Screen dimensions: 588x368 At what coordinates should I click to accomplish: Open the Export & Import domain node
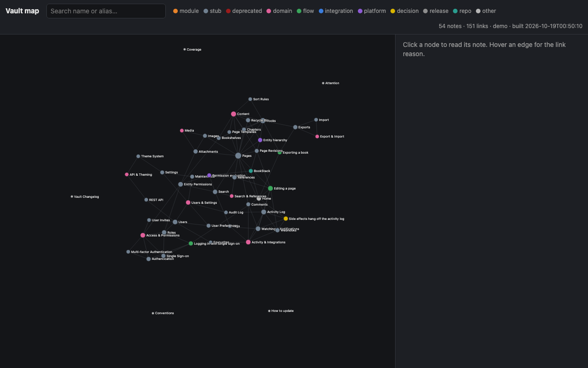[x=317, y=137]
